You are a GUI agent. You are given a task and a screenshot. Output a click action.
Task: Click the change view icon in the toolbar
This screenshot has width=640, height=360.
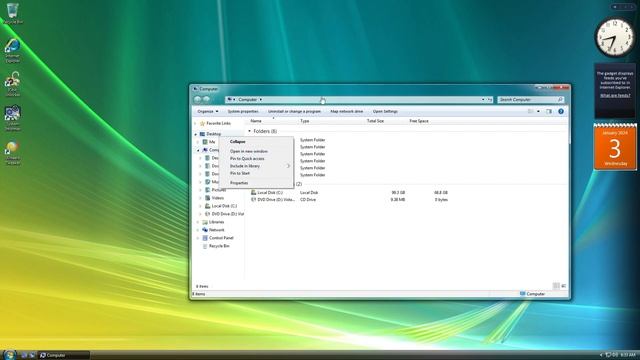(531, 111)
